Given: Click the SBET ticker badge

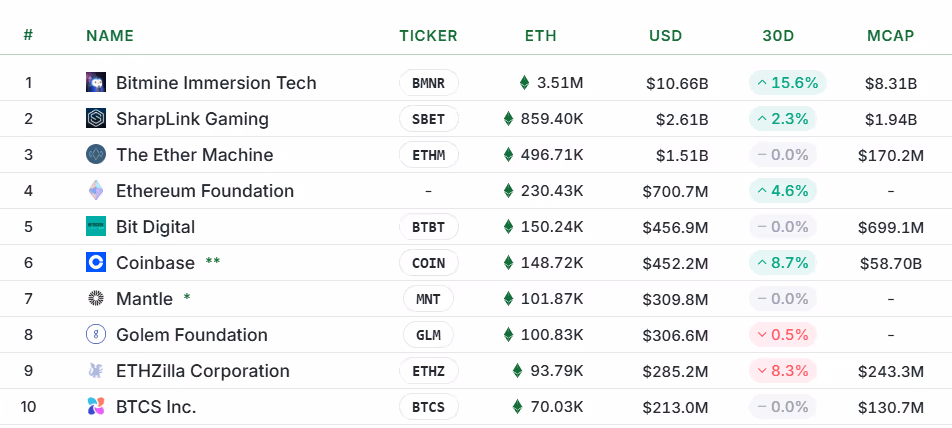Looking at the screenshot, I should coord(428,119).
